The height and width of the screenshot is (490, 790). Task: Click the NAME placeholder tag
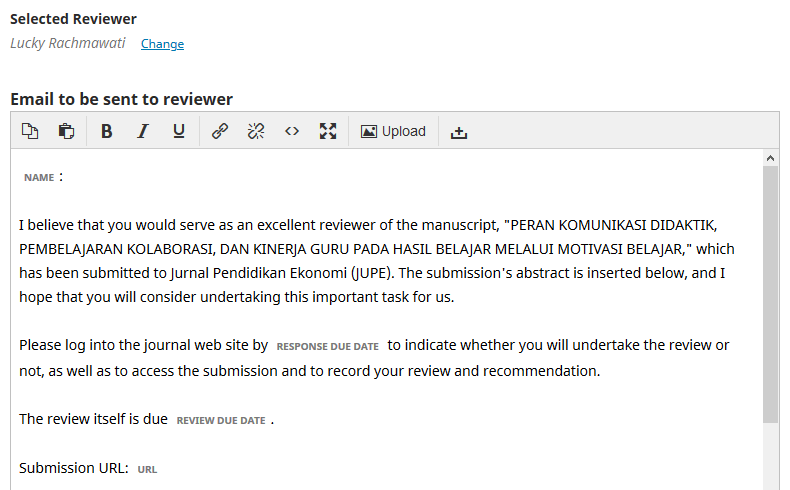39,178
